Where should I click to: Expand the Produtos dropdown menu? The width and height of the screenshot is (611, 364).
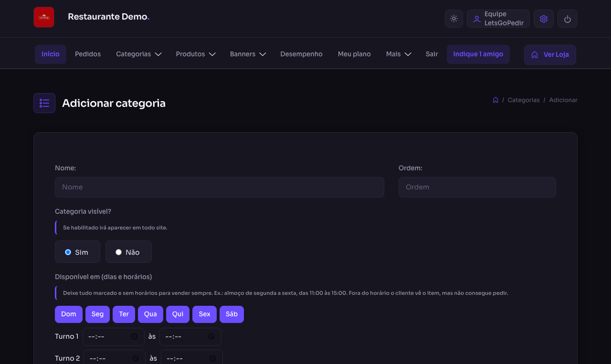tap(196, 54)
